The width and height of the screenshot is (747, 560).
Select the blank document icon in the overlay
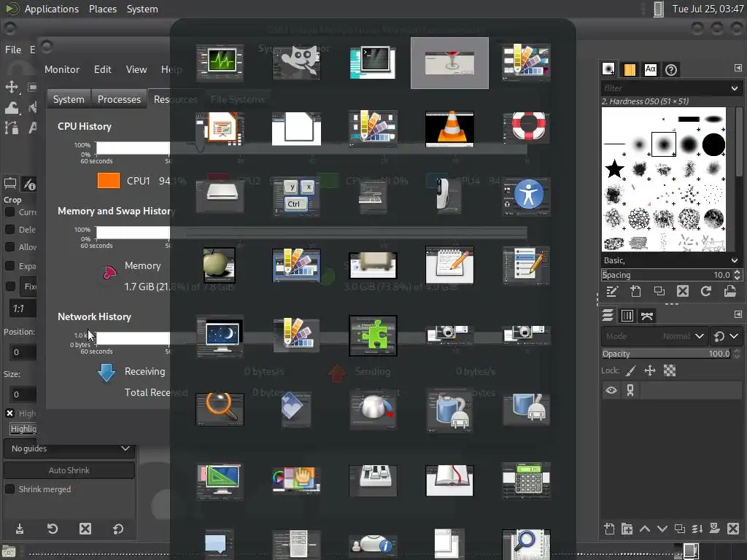(296, 128)
